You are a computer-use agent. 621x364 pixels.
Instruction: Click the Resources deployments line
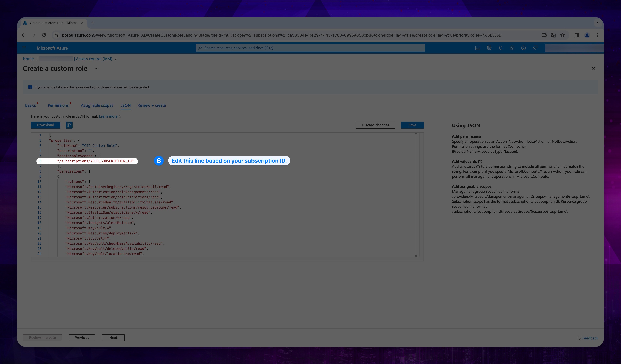(103, 233)
